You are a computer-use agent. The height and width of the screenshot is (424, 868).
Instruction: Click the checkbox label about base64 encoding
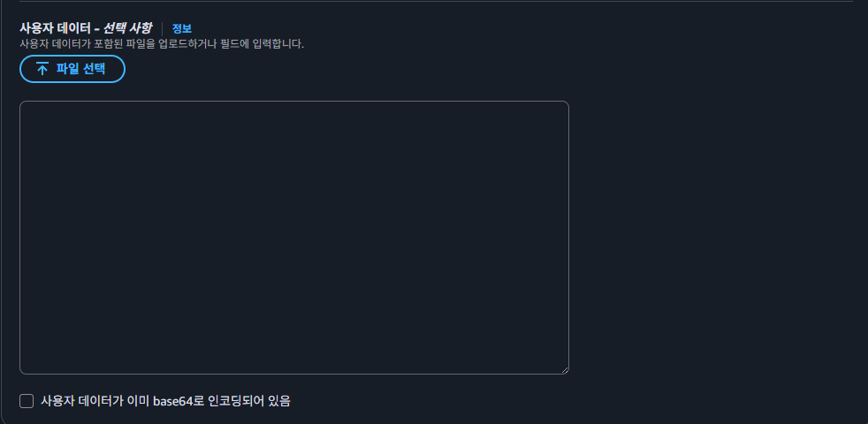tap(165, 401)
